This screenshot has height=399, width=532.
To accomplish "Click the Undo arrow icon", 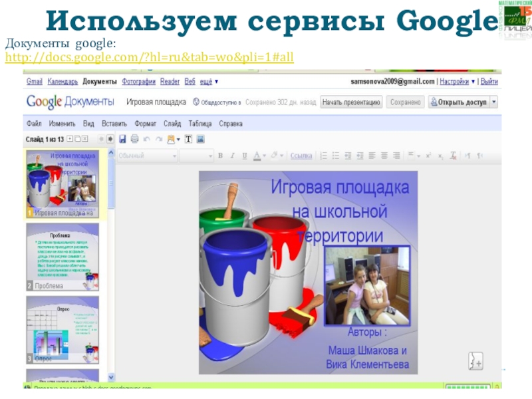I will click(x=146, y=139).
